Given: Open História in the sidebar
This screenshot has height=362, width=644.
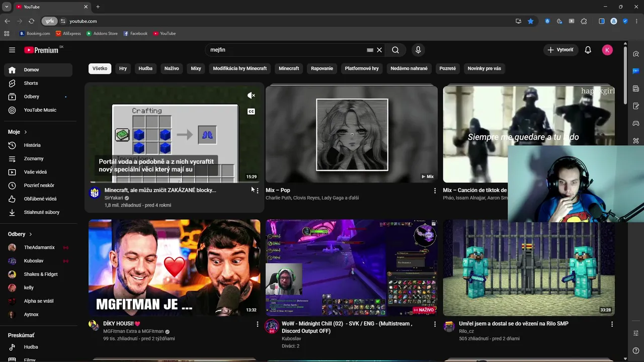Looking at the screenshot, I should [38, 145].
